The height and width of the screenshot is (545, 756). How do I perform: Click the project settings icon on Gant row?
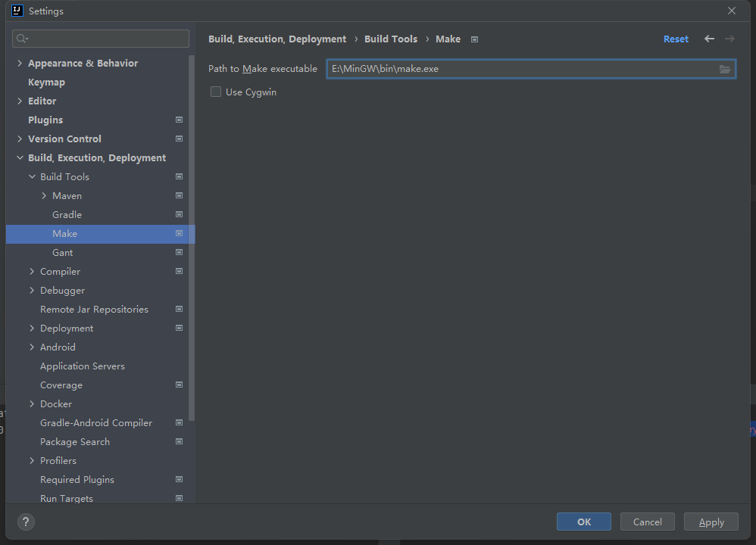point(179,253)
